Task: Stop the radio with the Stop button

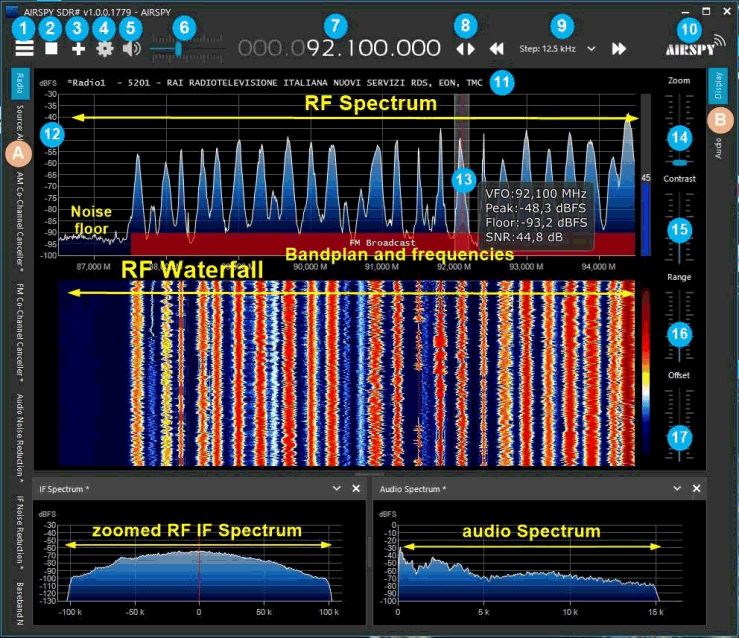Action: (x=50, y=48)
